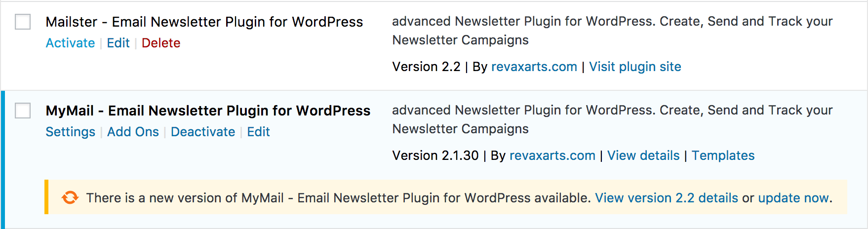868x229 pixels.
Task: Open MyMail Settings
Action: tap(70, 132)
